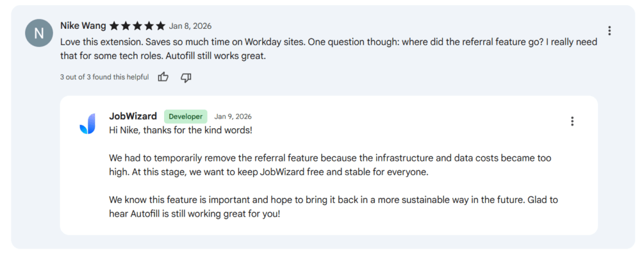This screenshot has width=644, height=255.
Task: Click the thumbs down icon on the review
Action: 186,77
